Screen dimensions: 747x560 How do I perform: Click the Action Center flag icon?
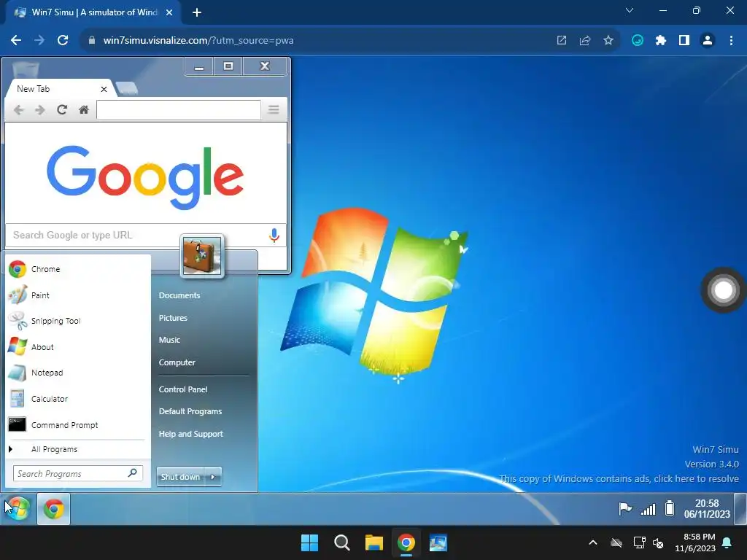point(625,509)
